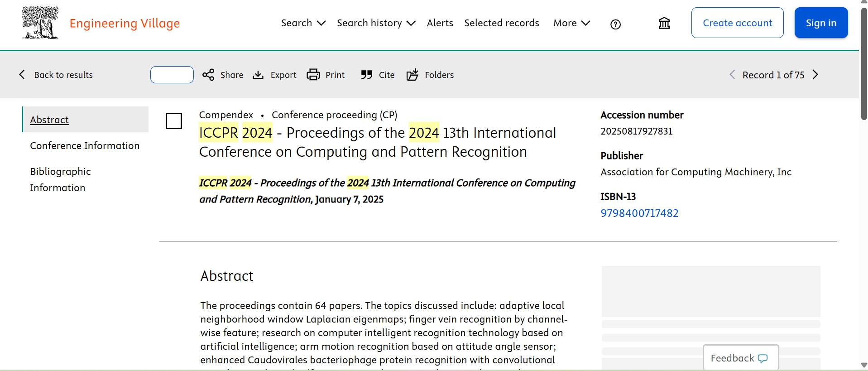Click the Feedback speech bubble icon
868x371 pixels.
pyautogui.click(x=763, y=358)
